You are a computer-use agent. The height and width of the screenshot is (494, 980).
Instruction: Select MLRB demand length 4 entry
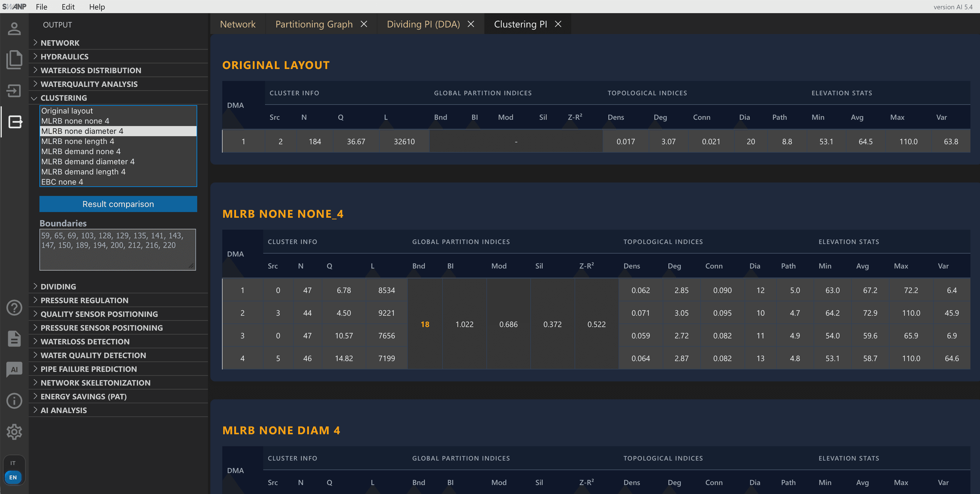[118, 171]
